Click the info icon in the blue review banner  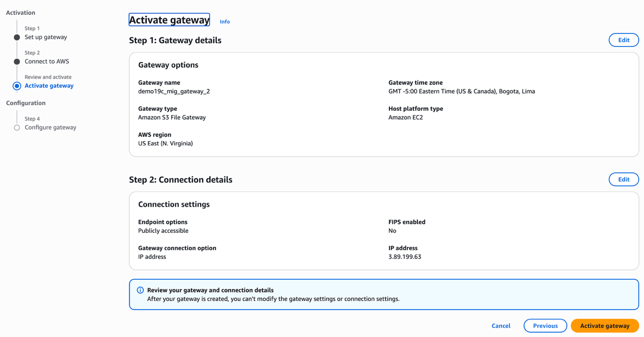tap(140, 290)
